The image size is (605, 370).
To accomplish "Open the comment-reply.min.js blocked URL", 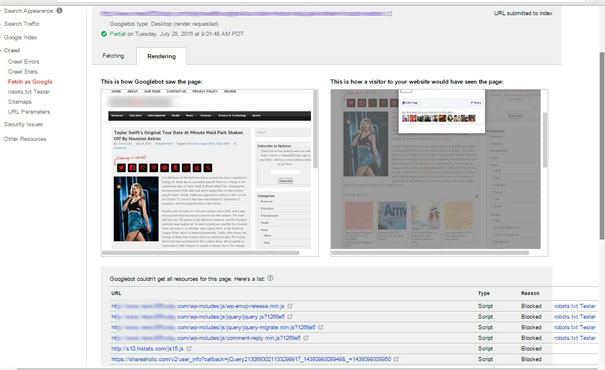I will (x=206, y=338).
